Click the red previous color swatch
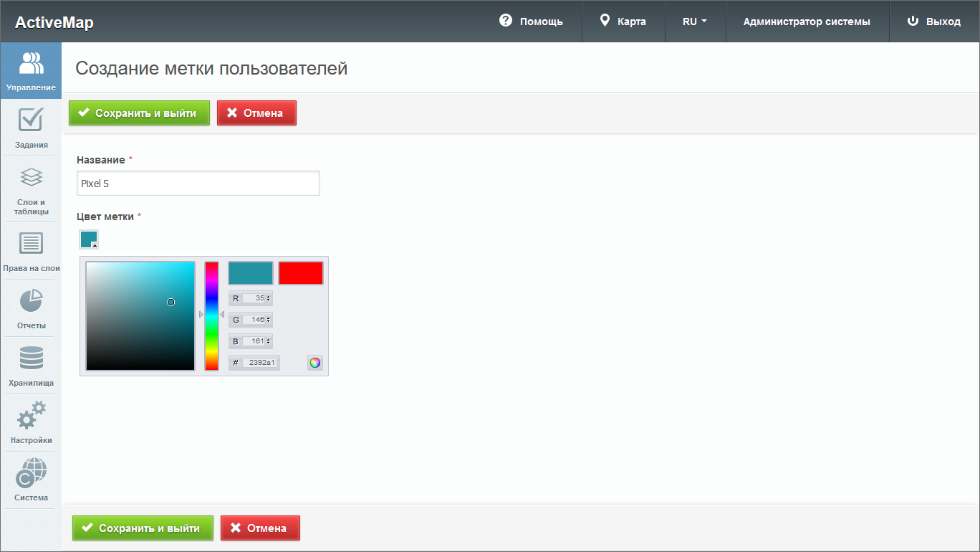The image size is (980, 552). pos(301,273)
